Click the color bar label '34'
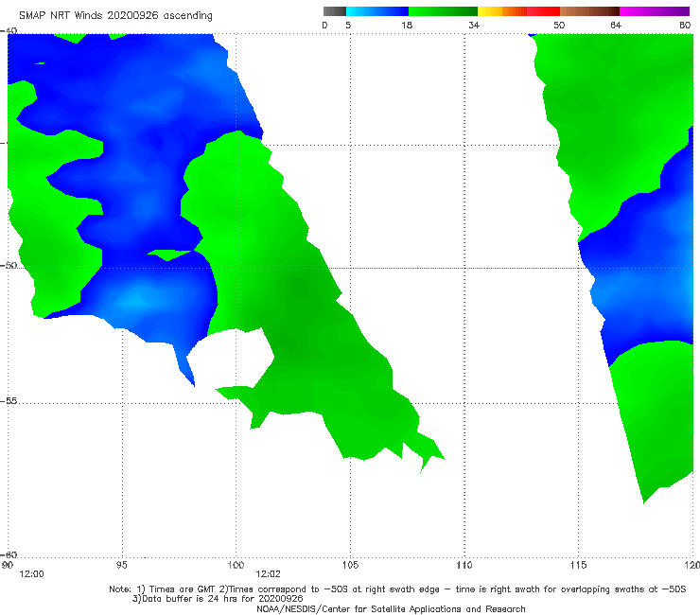This screenshot has width=700, height=615. coord(474,25)
